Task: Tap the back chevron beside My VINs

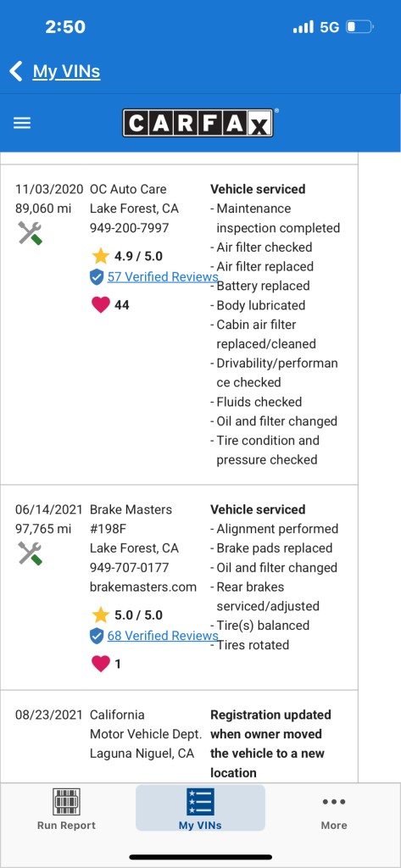Action: [16, 71]
